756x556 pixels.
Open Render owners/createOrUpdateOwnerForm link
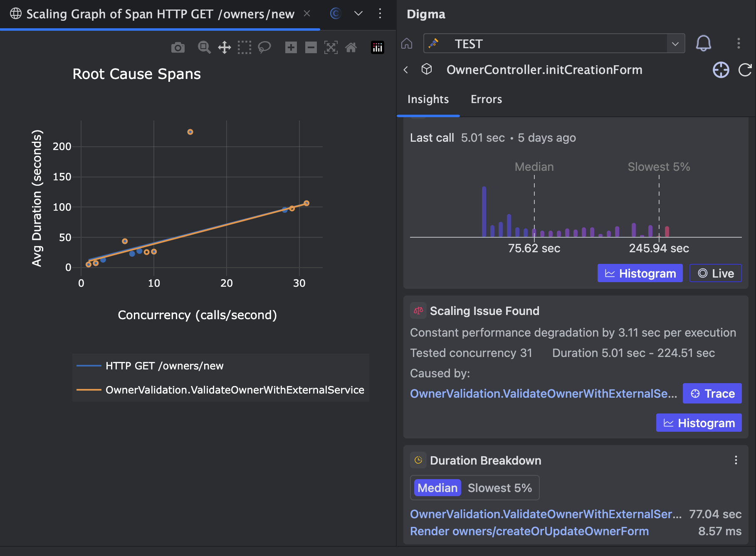tap(529, 531)
